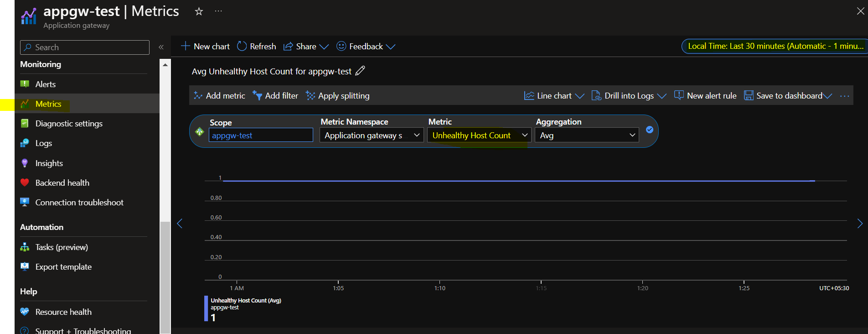Open the Metric dropdown showing Unhealthy Host Count
The height and width of the screenshot is (334, 868).
[x=479, y=135]
